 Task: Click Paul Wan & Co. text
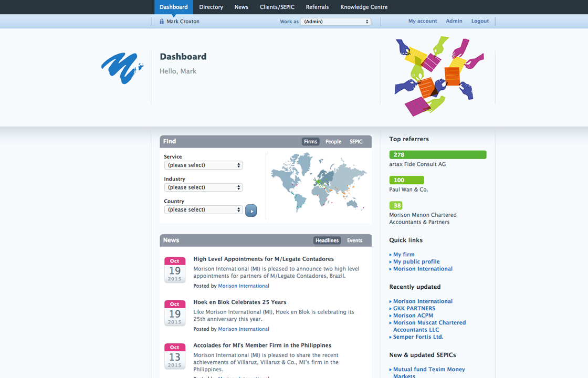408,190
